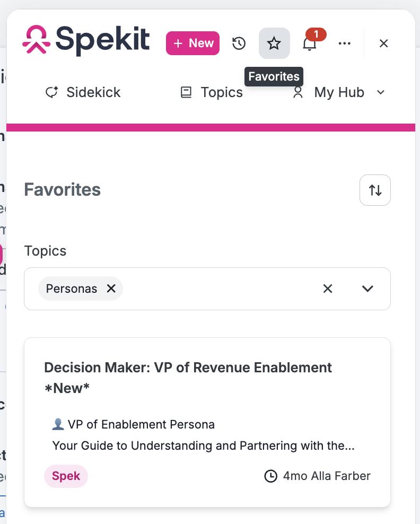
Task: Create a new item with + New
Action: pyautogui.click(x=193, y=43)
